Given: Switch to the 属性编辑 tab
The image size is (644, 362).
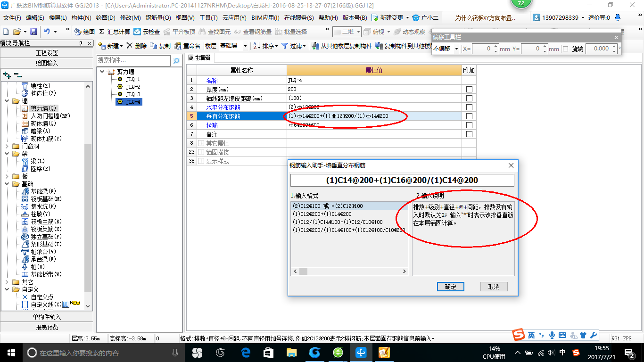Looking at the screenshot, I should pyautogui.click(x=199, y=58).
